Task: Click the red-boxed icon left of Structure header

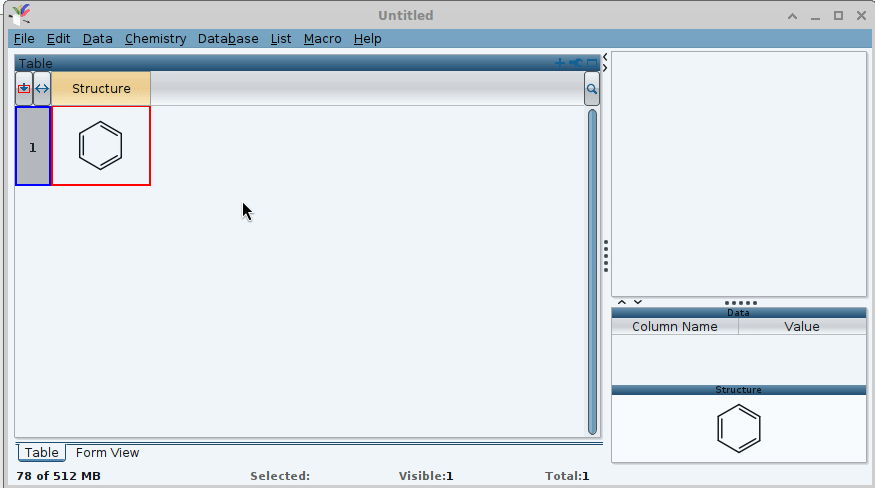Action: (x=24, y=89)
